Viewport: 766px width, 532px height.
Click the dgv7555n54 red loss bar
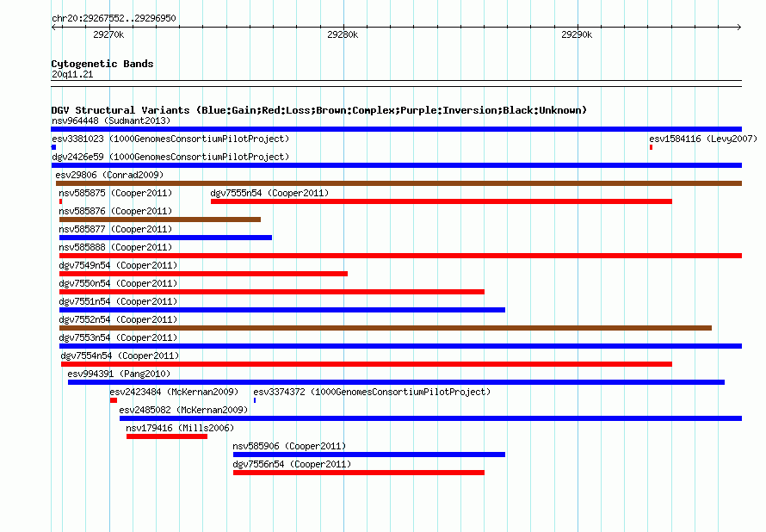click(442, 201)
